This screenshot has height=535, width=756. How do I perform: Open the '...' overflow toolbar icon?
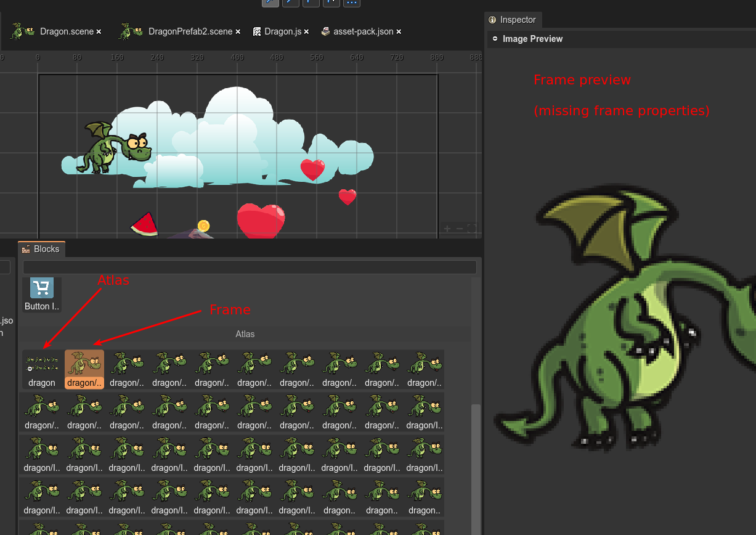352,2
